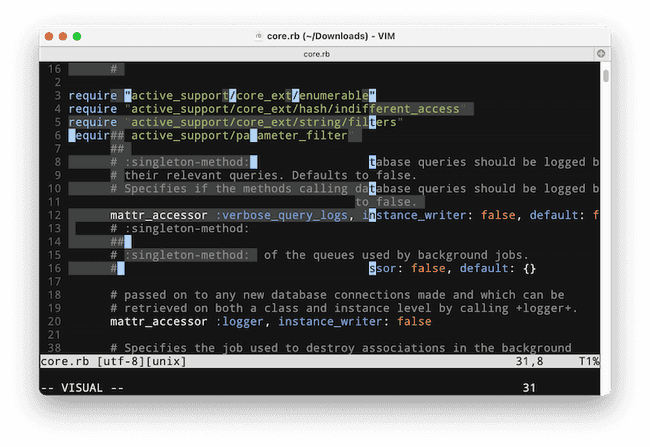This screenshot has width=650, height=447.
Task: Click the core.rb file icon in title bar
Action: coord(259,36)
